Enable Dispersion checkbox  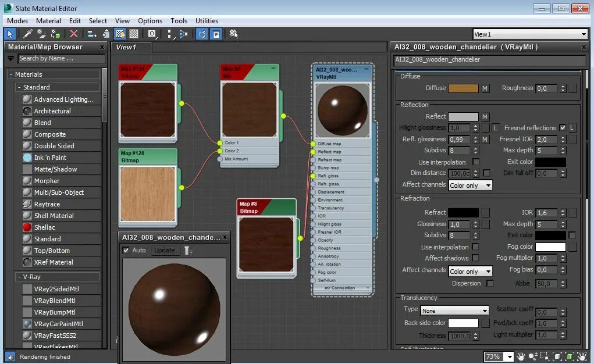490,283
